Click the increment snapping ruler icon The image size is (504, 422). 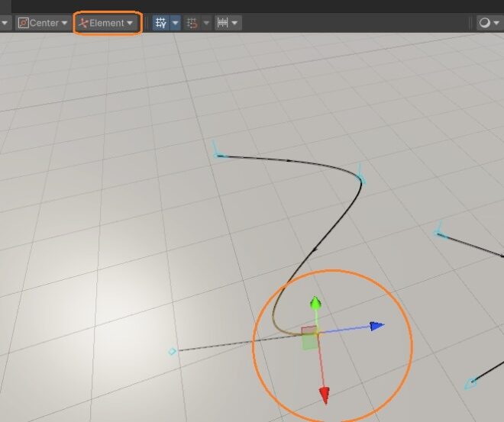pos(222,23)
